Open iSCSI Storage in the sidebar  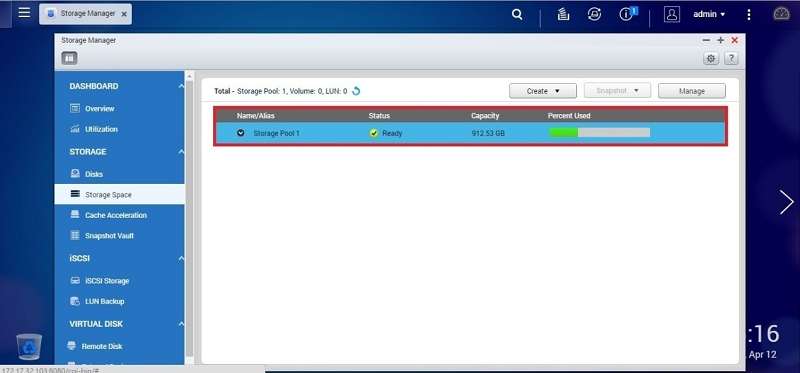click(x=107, y=281)
